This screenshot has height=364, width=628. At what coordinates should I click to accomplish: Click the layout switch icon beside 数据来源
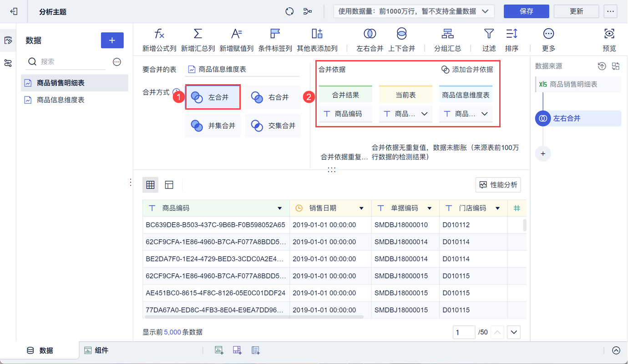pyautogui.click(x=616, y=66)
